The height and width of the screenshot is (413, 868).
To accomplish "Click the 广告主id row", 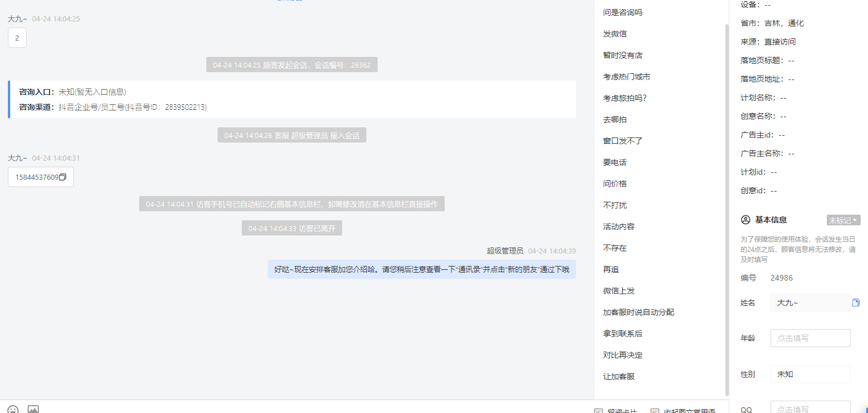I will pyautogui.click(x=763, y=135).
